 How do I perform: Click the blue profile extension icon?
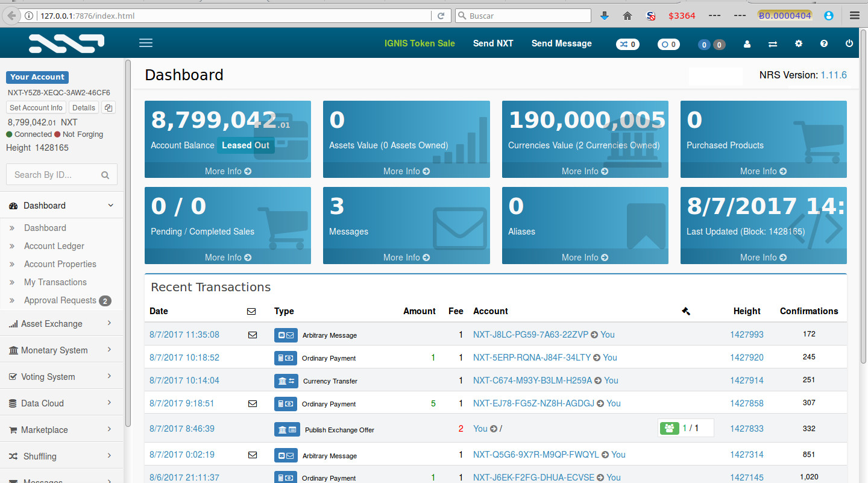coord(829,16)
